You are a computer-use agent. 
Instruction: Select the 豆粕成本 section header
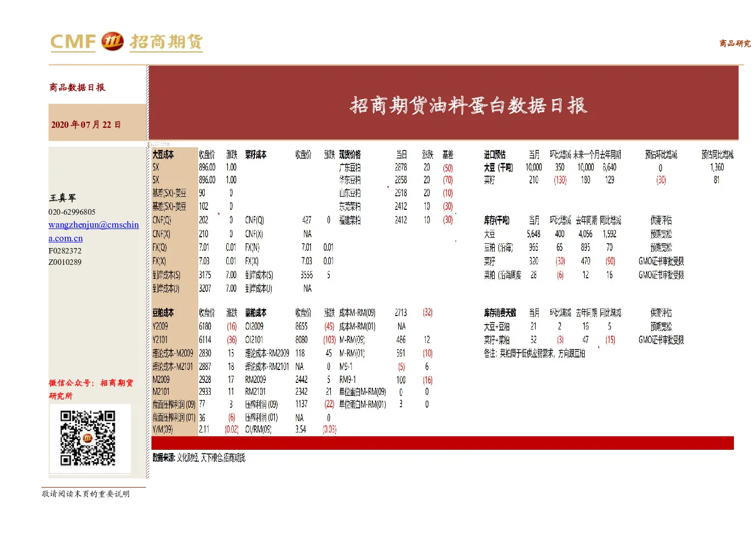pos(163,313)
